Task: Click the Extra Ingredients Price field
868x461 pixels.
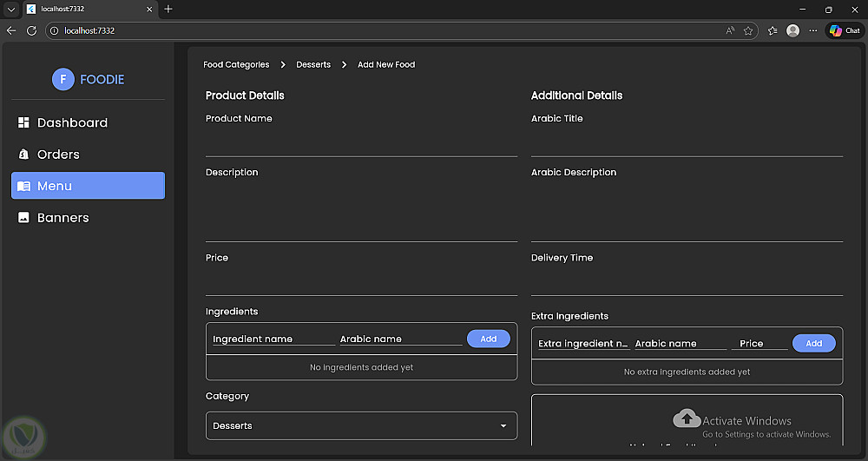Action: click(x=759, y=344)
